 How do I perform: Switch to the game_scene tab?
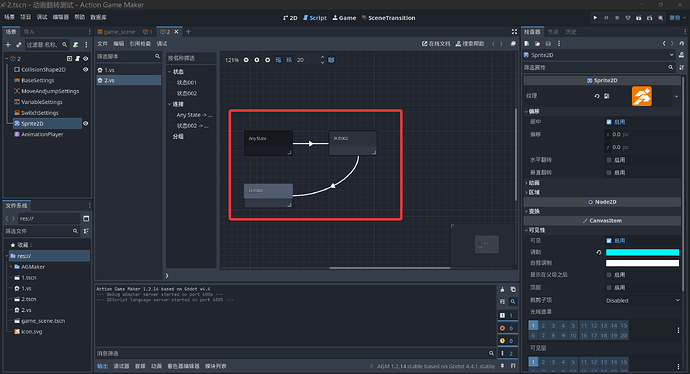point(116,32)
